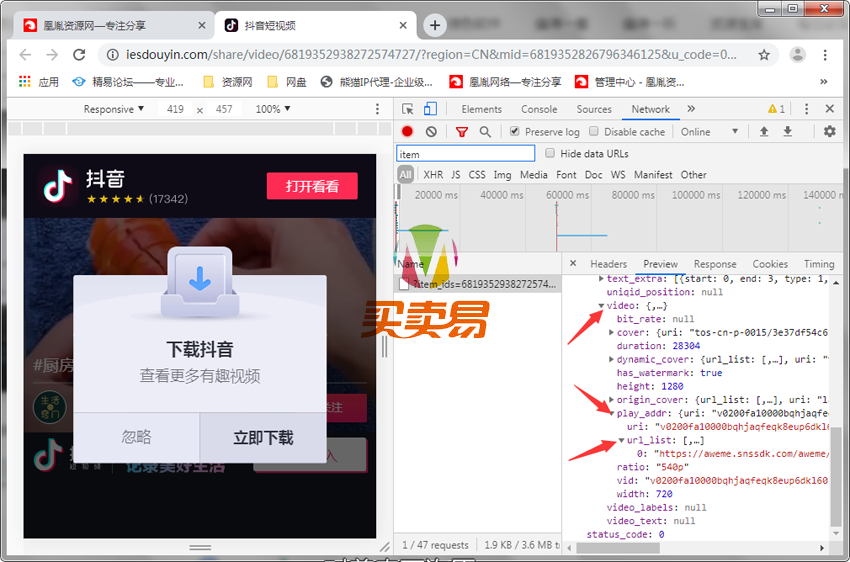Expand the dynamic_cover node
The image size is (850, 562).
point(611,359)
